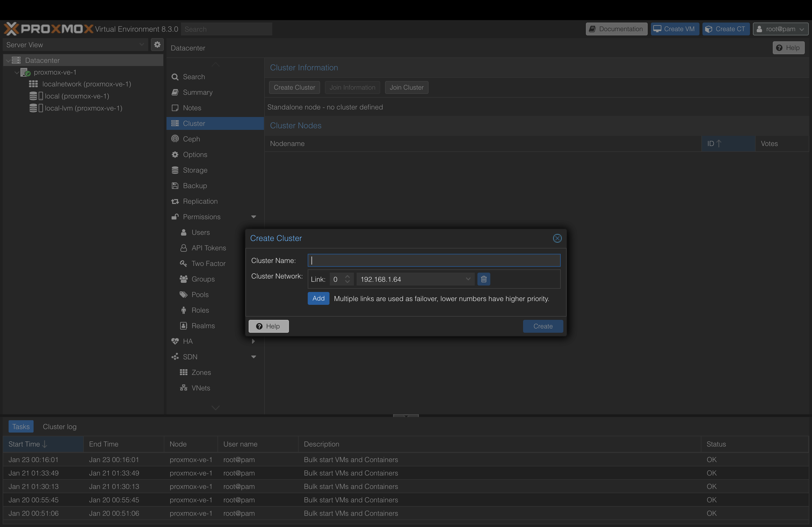Image resolution: width=812 pixels, height=527 pixels.
Task: Click the blue Add link button
Action: 318,298
